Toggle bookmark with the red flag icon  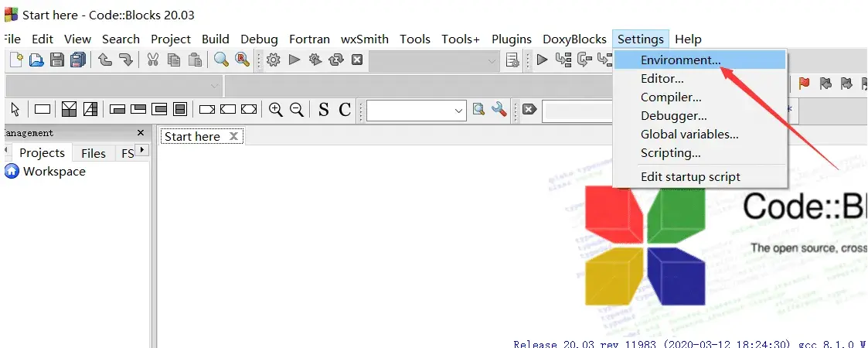coord(805,84)
